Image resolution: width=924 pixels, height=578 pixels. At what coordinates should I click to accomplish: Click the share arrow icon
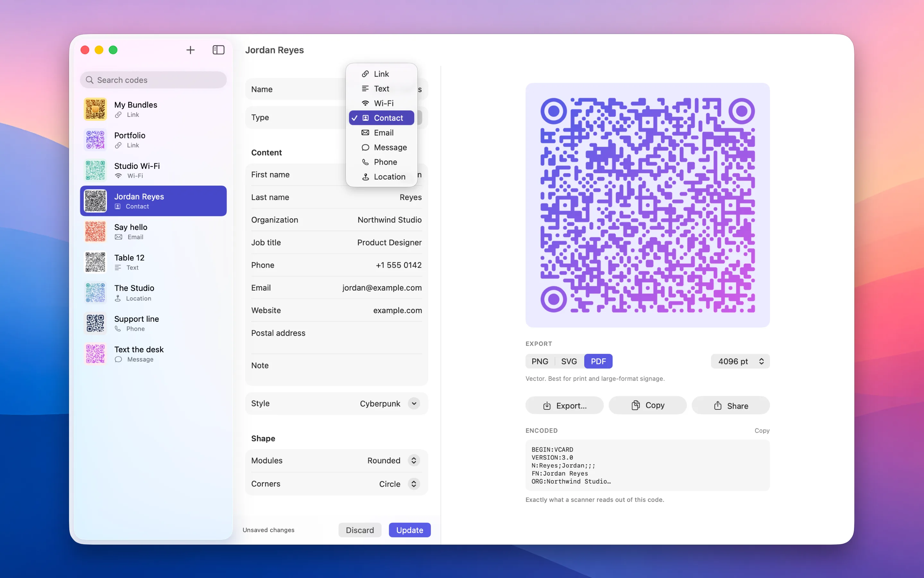tap(718, 405)
